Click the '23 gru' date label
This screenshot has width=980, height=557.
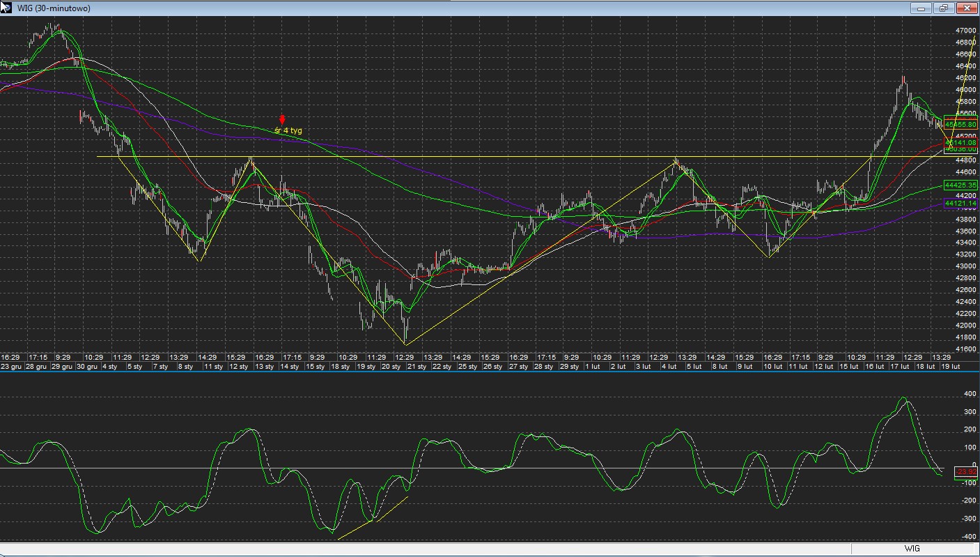click(13, 366)
